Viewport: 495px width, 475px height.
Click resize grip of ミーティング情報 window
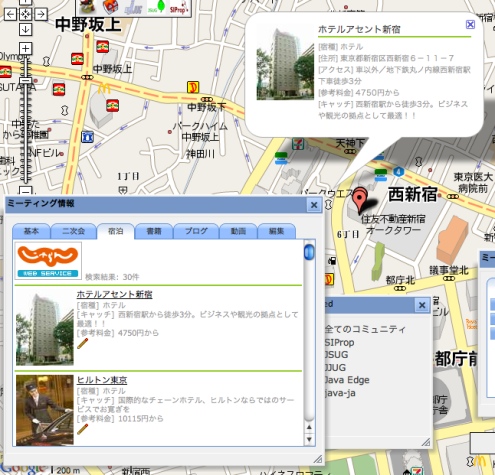(318, 459)
